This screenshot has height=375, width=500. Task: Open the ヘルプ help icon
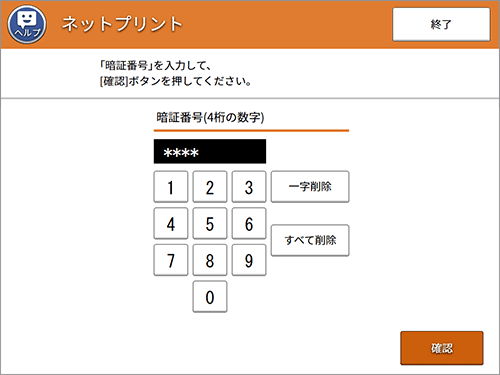point(27,24)
